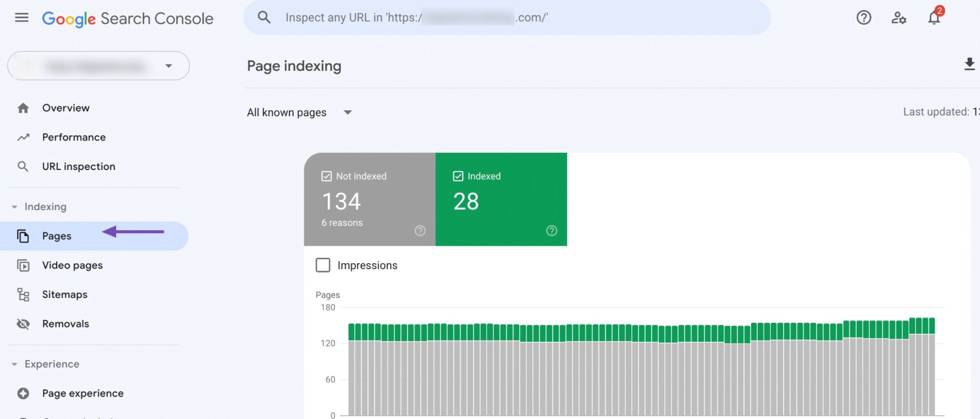
Task: Click the Last updated text
Action: (941, 112)
